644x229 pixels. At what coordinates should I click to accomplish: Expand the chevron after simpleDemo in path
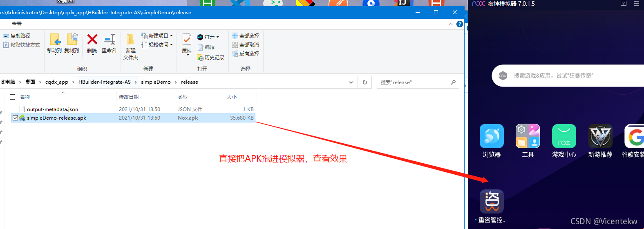coord(176,82)
